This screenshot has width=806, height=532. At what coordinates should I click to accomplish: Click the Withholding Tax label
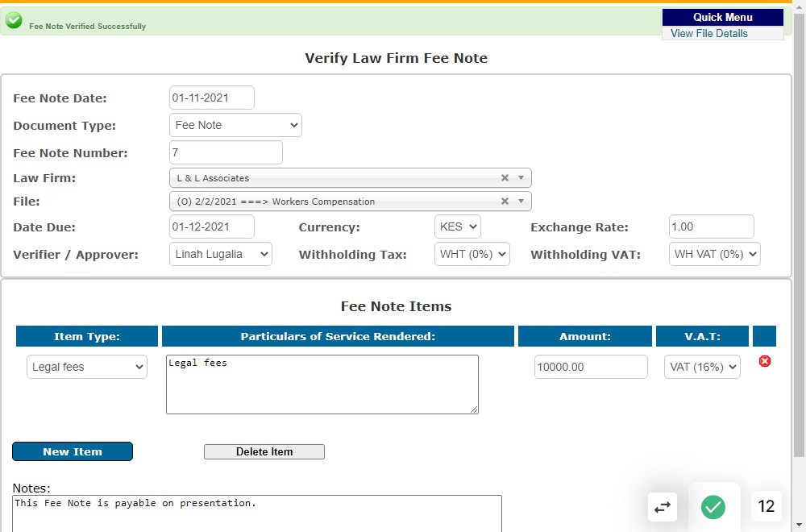pos(353,255)
